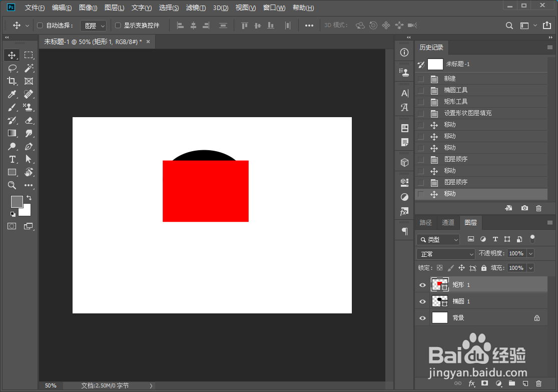
Task: Toggle history brush source for 新建 state
Action: coord(421,79)
